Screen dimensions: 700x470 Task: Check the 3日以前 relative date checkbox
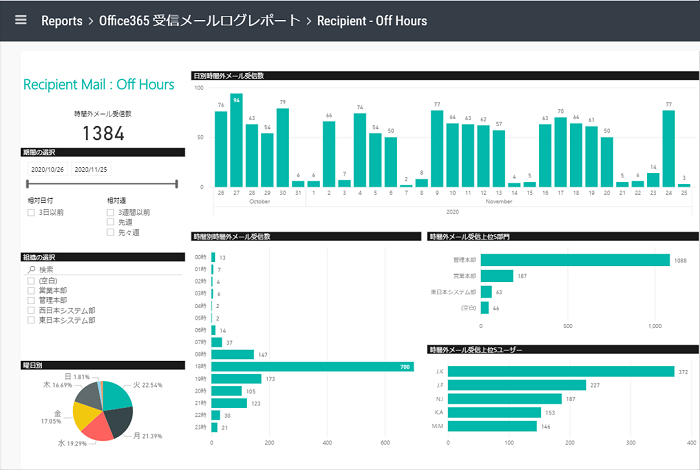pyautogui.click(x=31, y=212)
